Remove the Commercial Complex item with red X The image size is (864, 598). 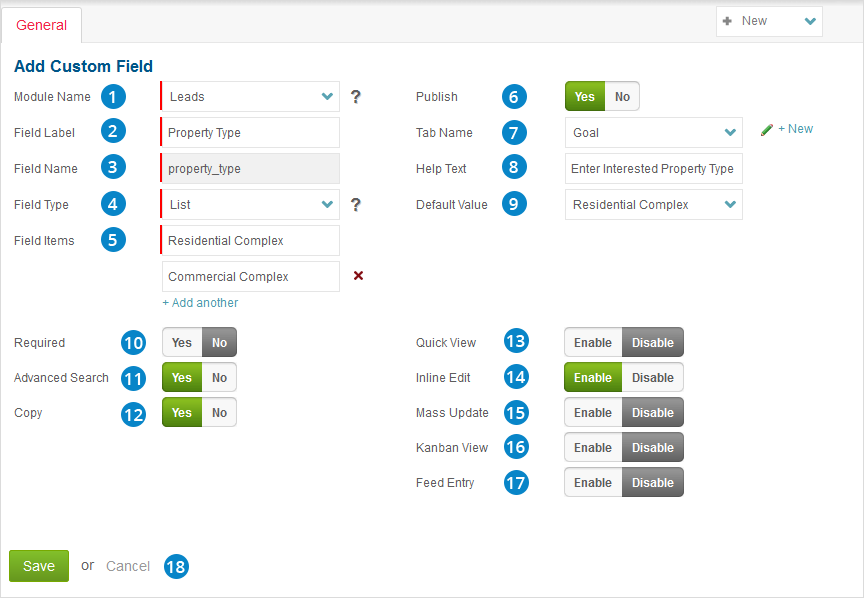(x=358, y=276)
